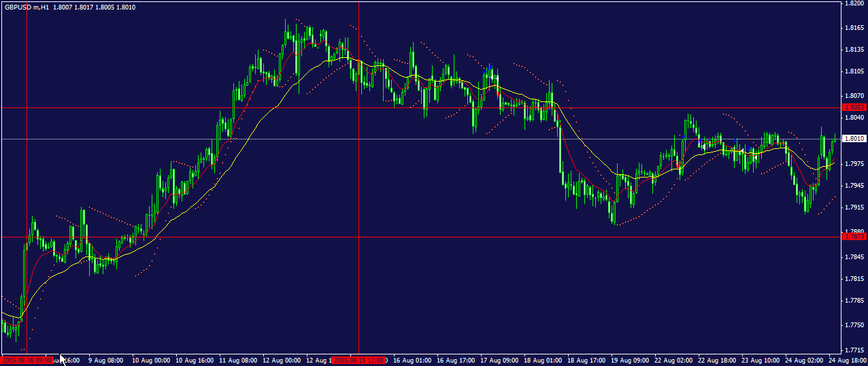Click the red 2005.08.08 09:00 date label

pyautogui.click(x=27, y=359)
